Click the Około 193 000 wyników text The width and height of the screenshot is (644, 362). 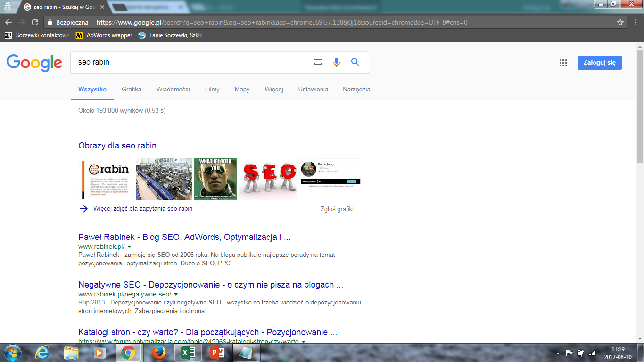[x=122, y=110]
